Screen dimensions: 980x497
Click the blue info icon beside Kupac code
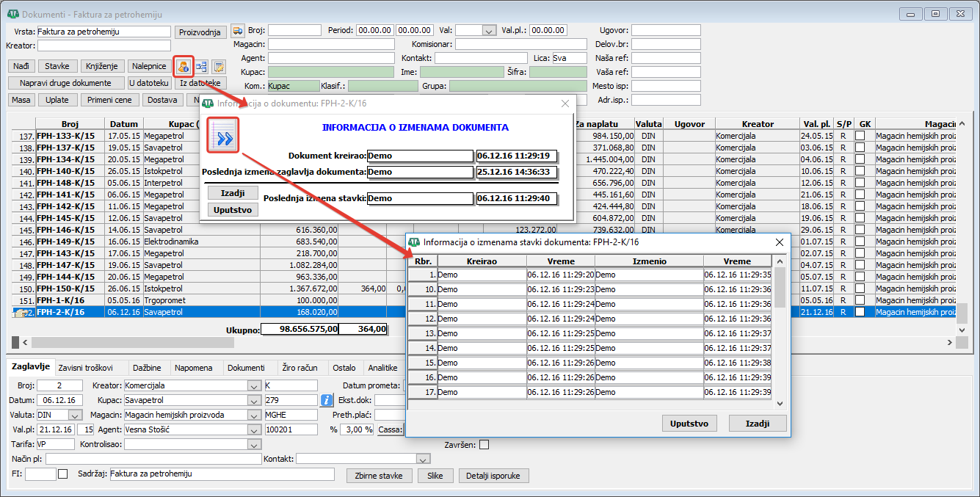click(327, 400)
